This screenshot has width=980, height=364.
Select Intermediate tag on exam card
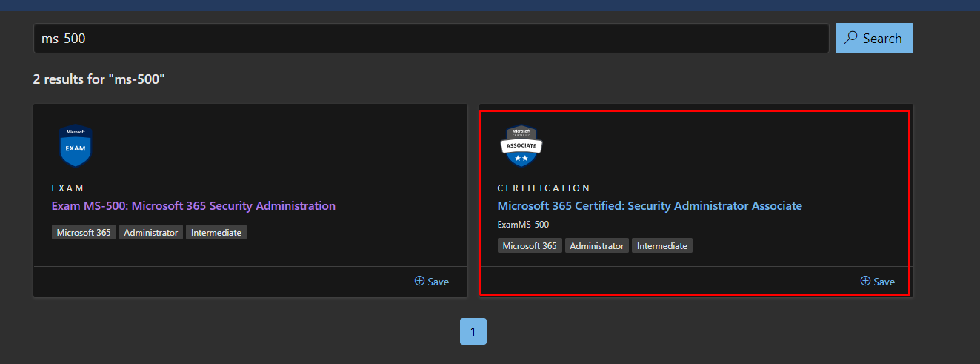(x=216, y=232)
